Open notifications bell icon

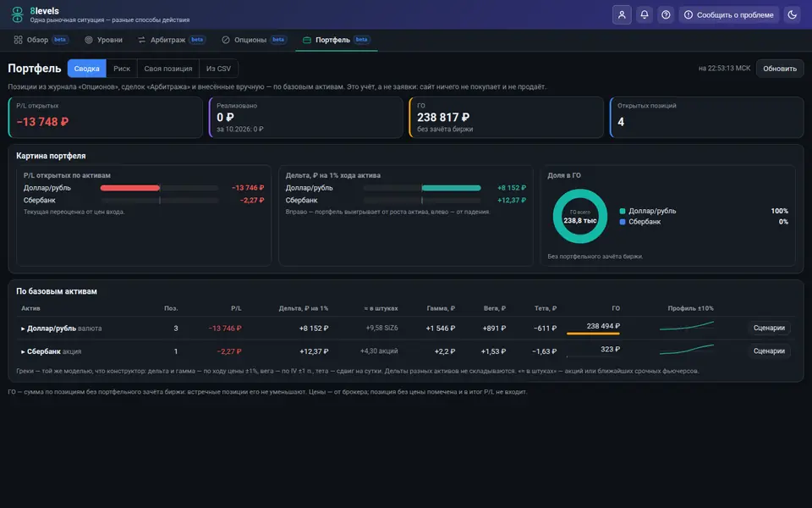tap(645, 14)
